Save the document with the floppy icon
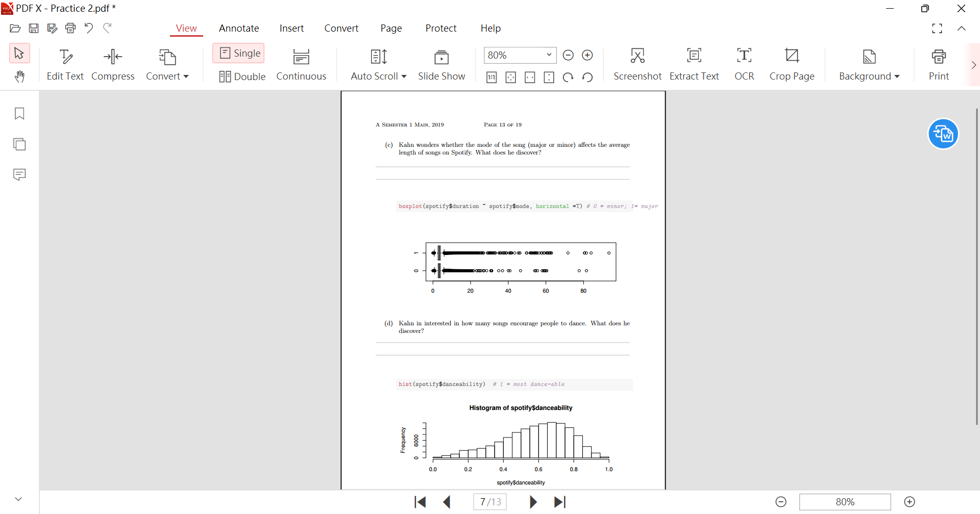Image resolution: width=980 pixels, height=514 pixels. pyautogui.click(x=34, y=28)
